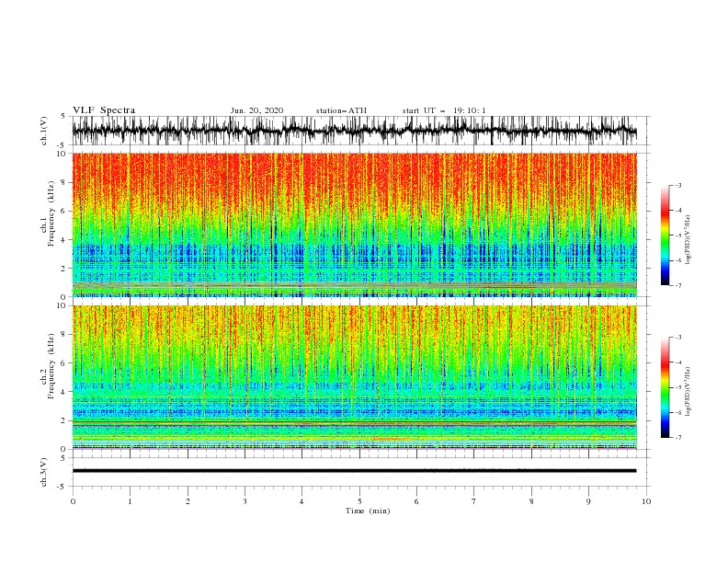Click the ch.3 flat voltage trace
The height and width of the screenshot is (563, 728).
click(x=354, y=471)
